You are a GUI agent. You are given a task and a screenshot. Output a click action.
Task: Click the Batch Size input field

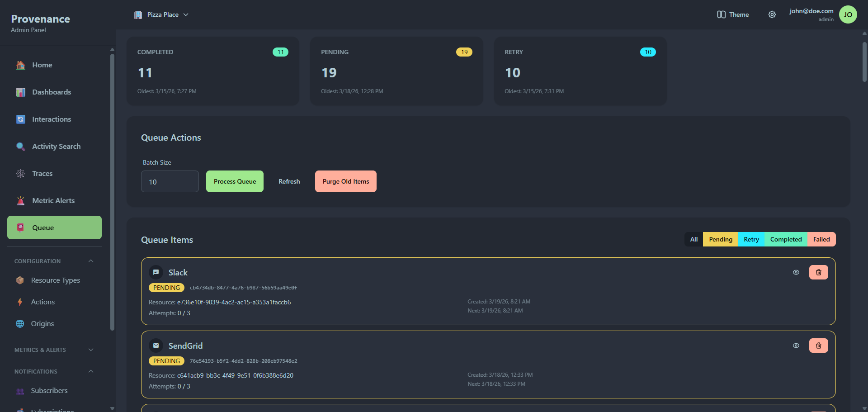pos(170,181)
